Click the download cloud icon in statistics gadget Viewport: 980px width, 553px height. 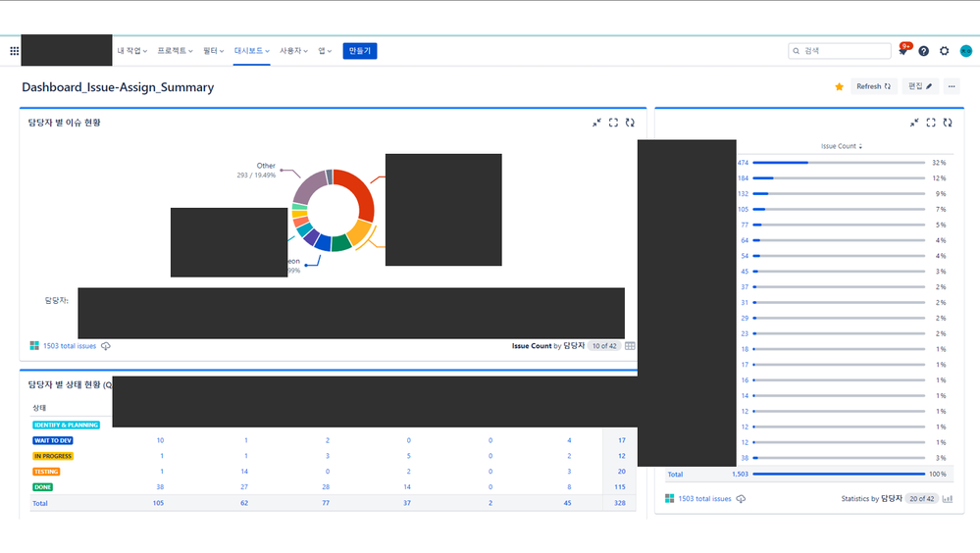(x=741, y=499)
